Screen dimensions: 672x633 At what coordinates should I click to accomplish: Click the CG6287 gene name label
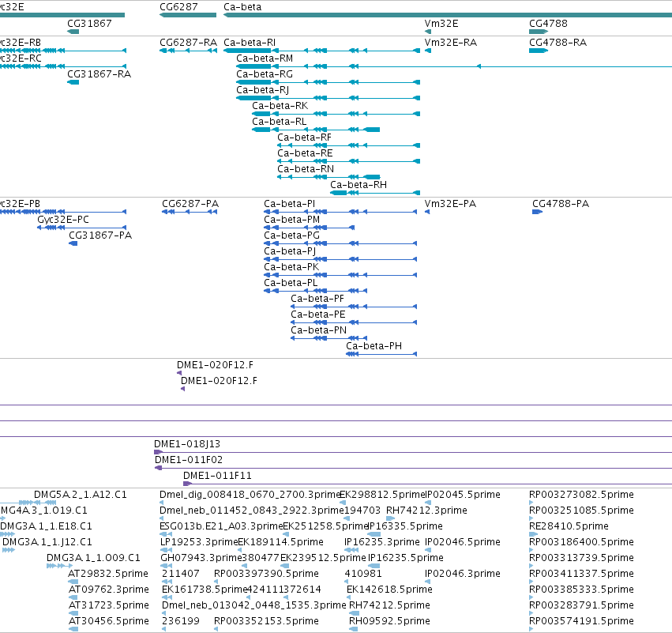[178, 7]
